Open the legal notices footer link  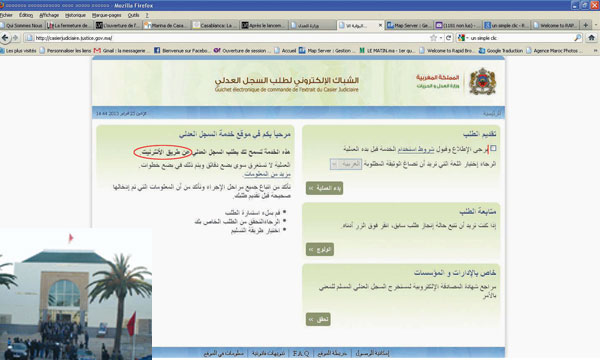268,353
